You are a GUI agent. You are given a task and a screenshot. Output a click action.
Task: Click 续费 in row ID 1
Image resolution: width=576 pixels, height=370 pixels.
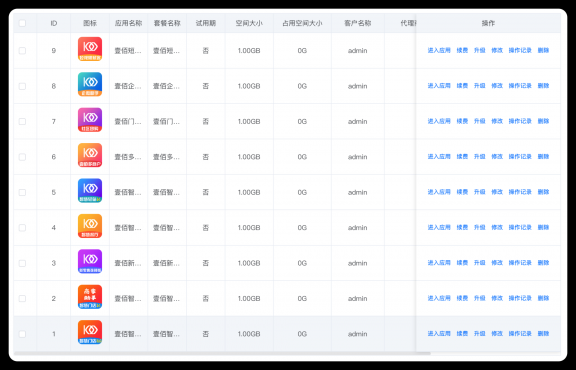[462, 334]
